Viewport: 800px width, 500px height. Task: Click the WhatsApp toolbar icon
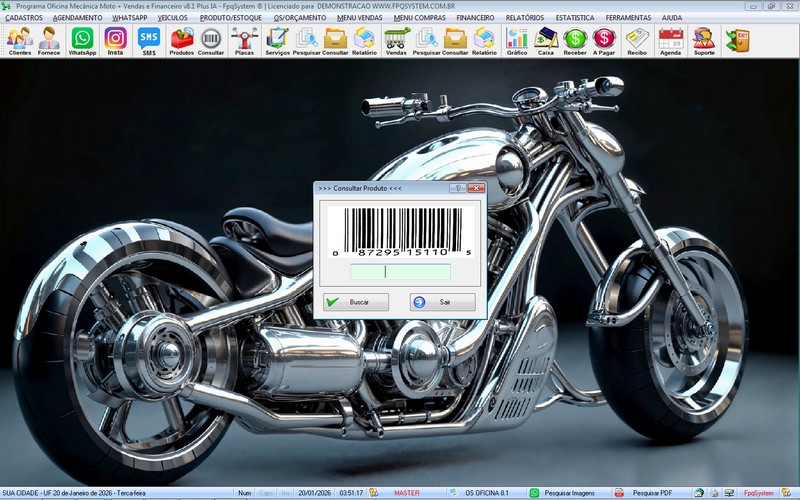point(82,40)
